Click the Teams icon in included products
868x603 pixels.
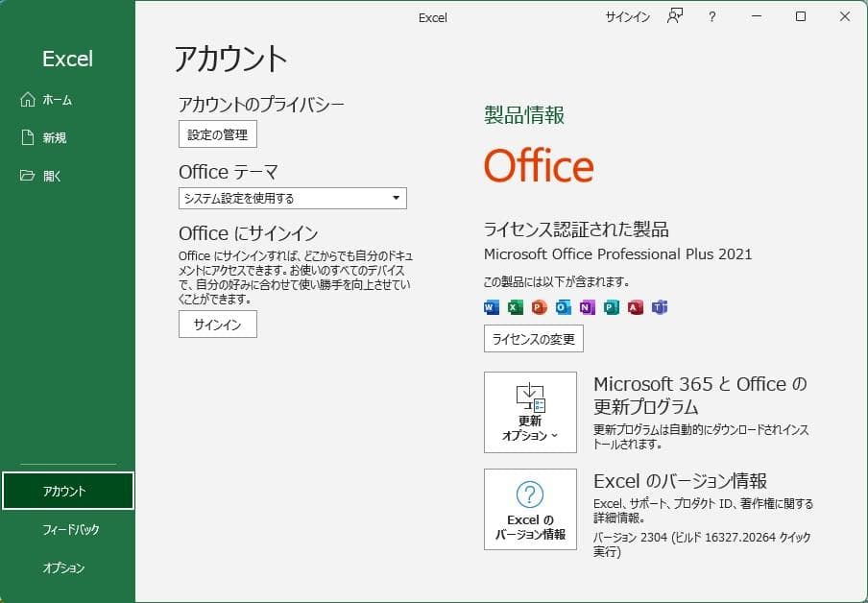point(659,306)
